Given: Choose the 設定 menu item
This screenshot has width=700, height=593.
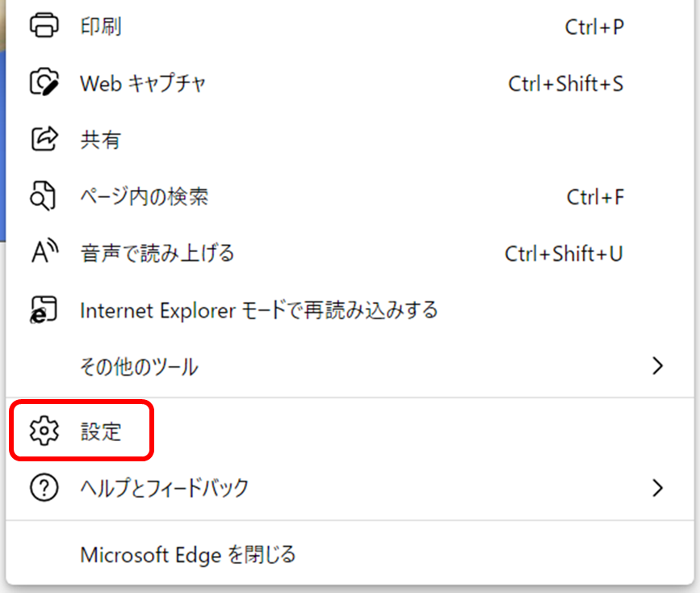Looking at the screenshot, I should tap(350, 431).
